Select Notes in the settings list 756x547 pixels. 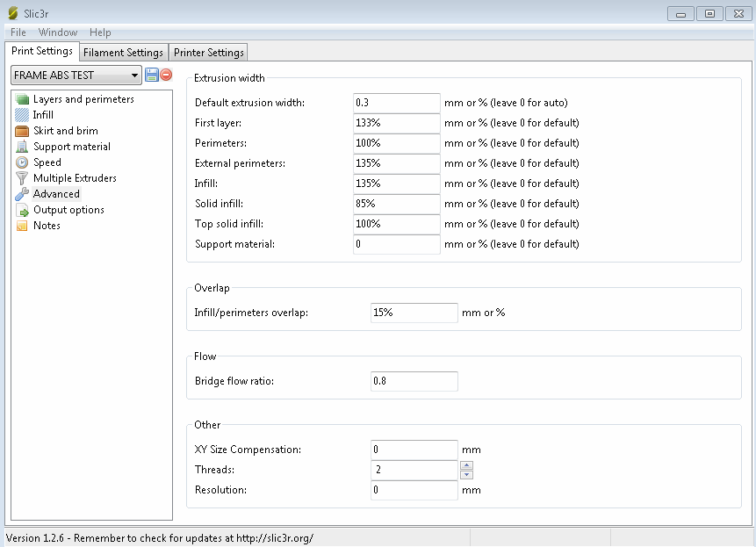[47, 226]
